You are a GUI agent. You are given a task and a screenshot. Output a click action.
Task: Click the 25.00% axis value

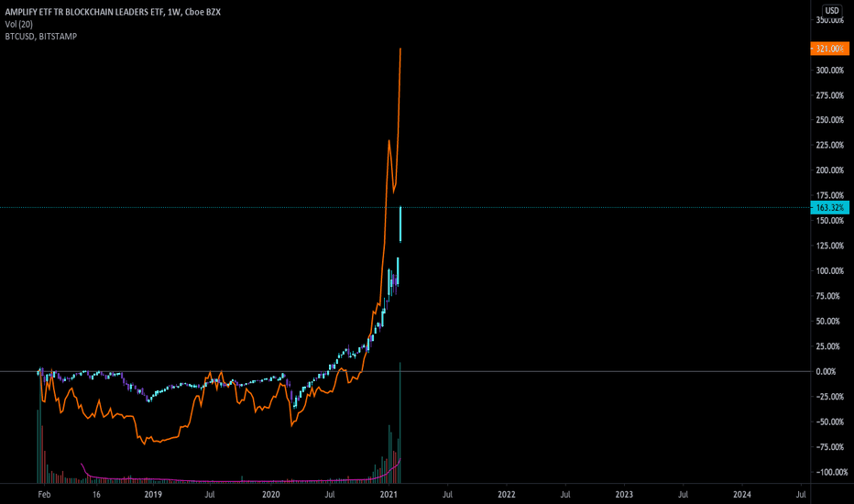tap(829, 346)
